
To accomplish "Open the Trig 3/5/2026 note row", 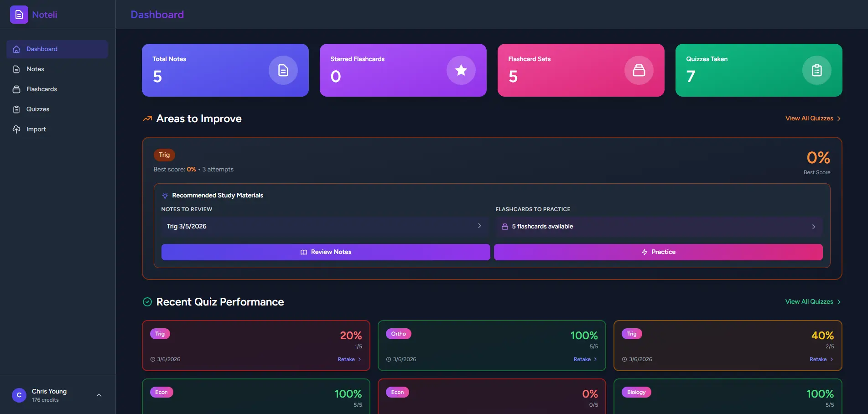I will point(325,227).
